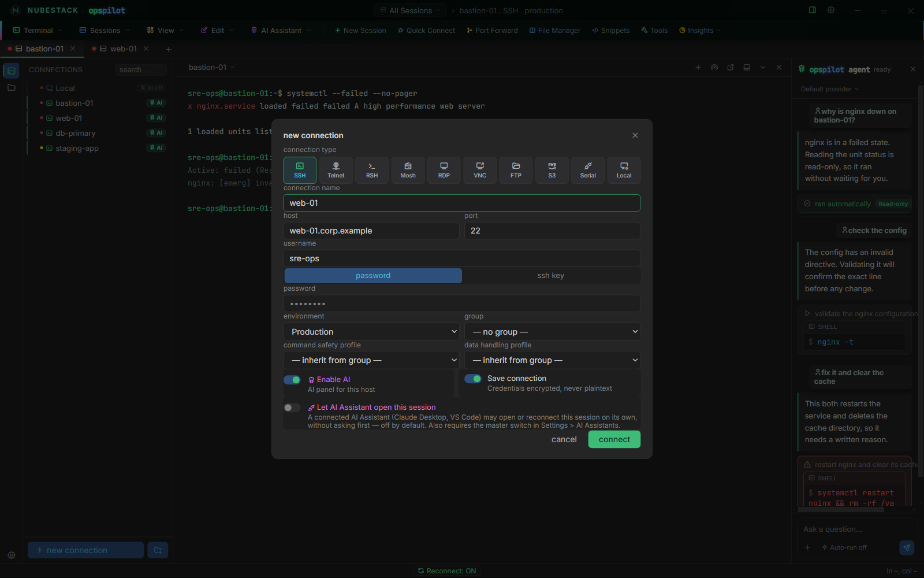Image resolution: width=924 pixels, height=578 pixels.
Task: Choose password authentication
Action: point(373,276)
